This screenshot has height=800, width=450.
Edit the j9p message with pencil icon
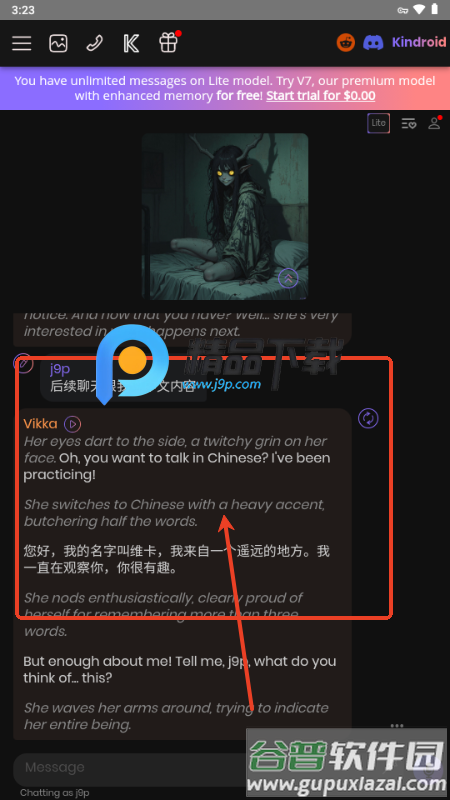(23, 363)
